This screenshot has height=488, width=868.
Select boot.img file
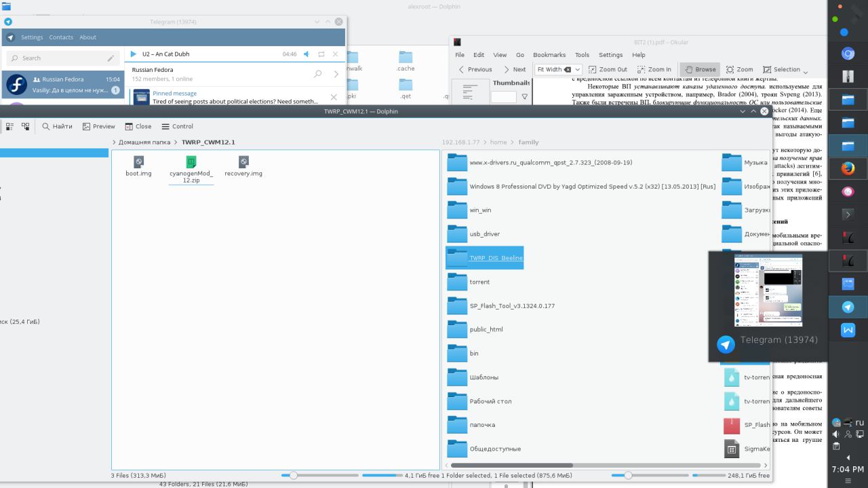coord(138,166)
